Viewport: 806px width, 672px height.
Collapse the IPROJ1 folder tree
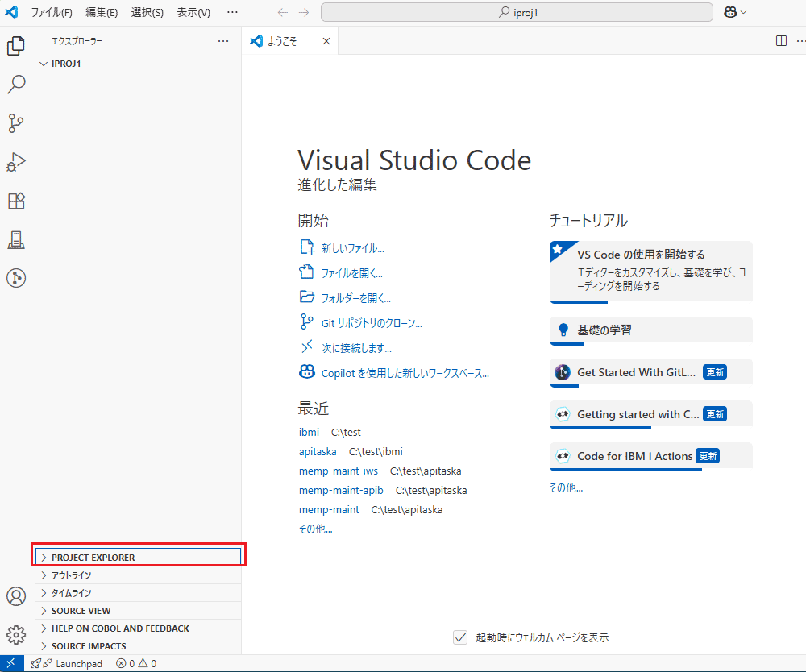(x=65, y=64)
